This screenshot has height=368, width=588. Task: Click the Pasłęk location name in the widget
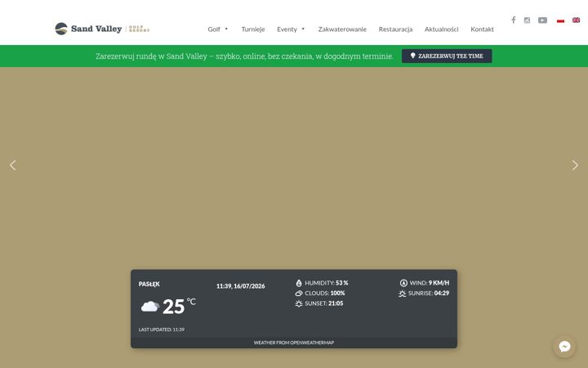tap(149, 284)
